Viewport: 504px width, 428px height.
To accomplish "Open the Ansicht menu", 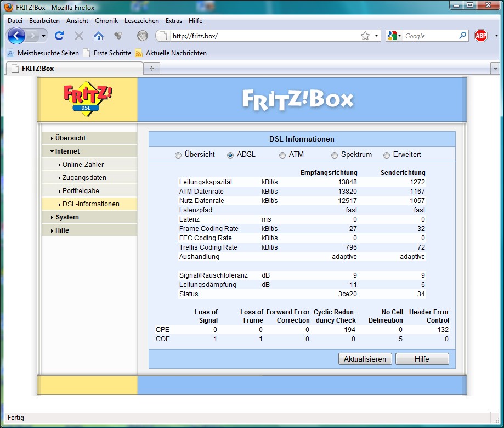I will click(x=77, y=21).
